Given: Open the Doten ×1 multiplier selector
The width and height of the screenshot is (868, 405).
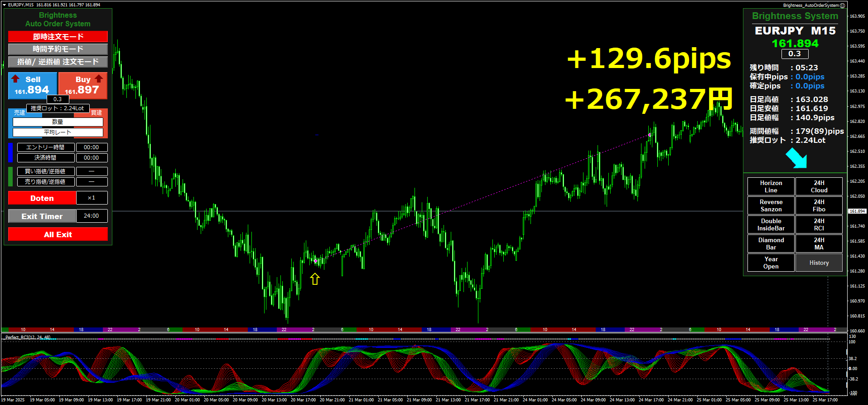Looking at the screenshot, I should (92, 198).
